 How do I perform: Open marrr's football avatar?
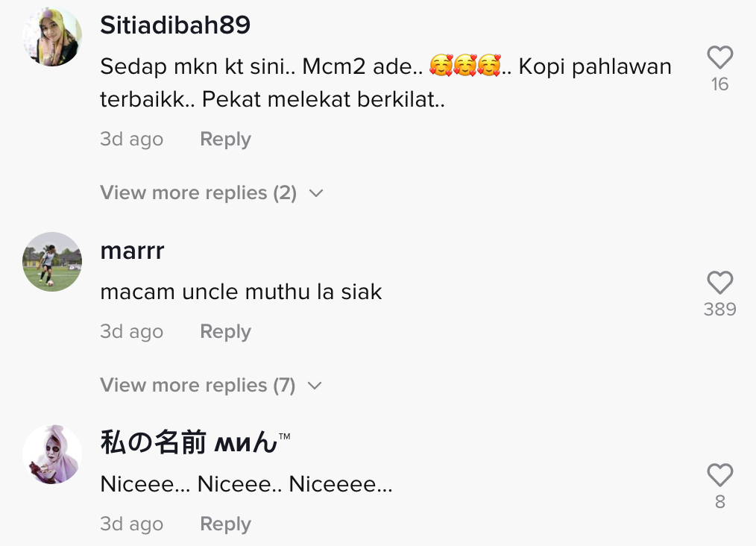52,261
